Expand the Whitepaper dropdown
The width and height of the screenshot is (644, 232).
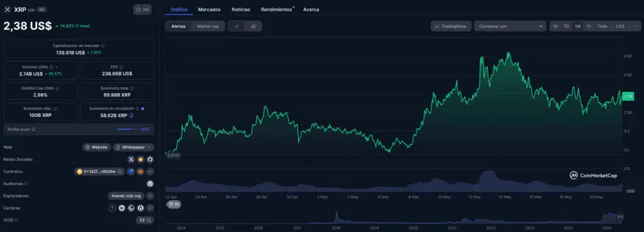133,147
